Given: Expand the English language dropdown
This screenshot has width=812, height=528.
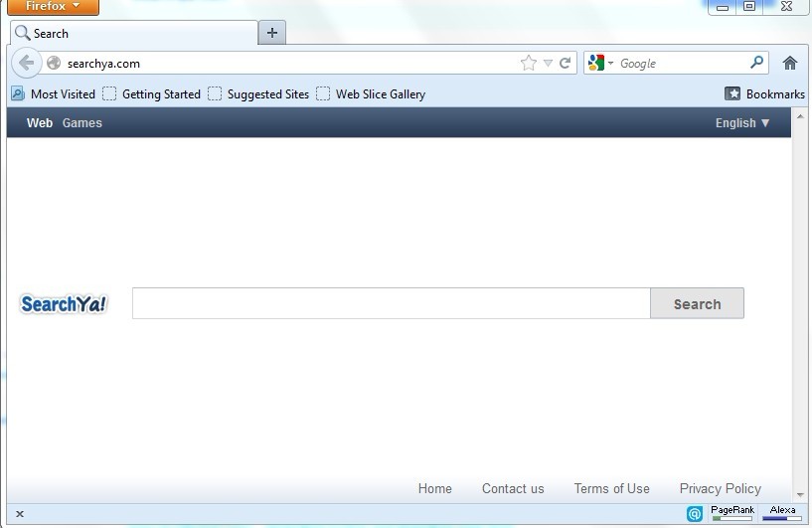Looking at the screenshot, I should pyautogui.click(x=742, y=123).
